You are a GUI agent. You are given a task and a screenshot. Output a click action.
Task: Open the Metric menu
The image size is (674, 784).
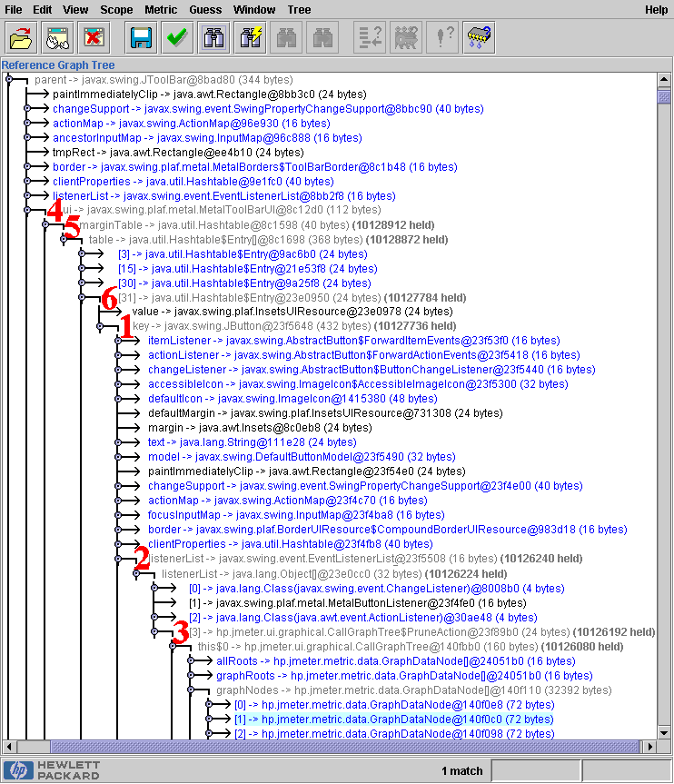coord(160,9)
